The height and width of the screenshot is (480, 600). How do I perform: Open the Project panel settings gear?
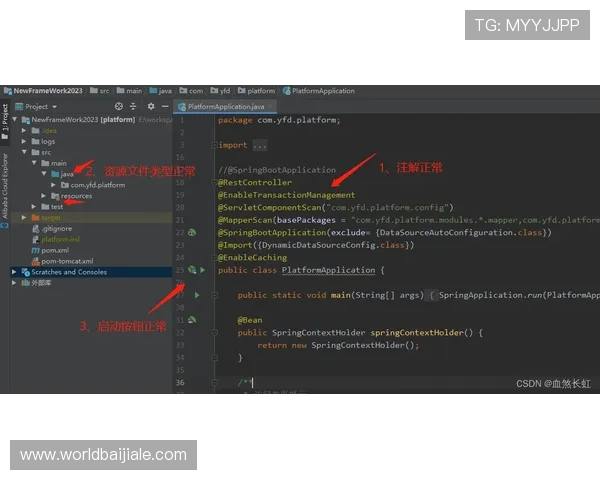(x=151, y=106)
